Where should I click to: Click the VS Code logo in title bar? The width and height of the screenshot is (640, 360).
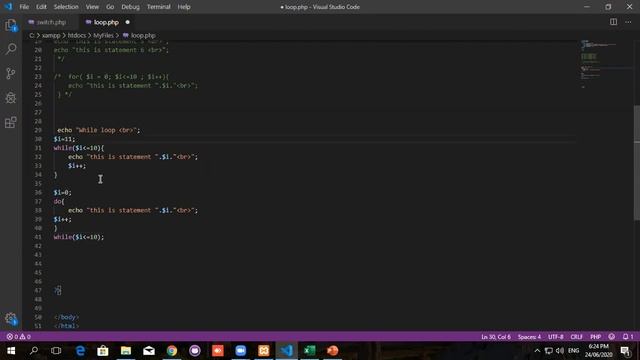8,7
